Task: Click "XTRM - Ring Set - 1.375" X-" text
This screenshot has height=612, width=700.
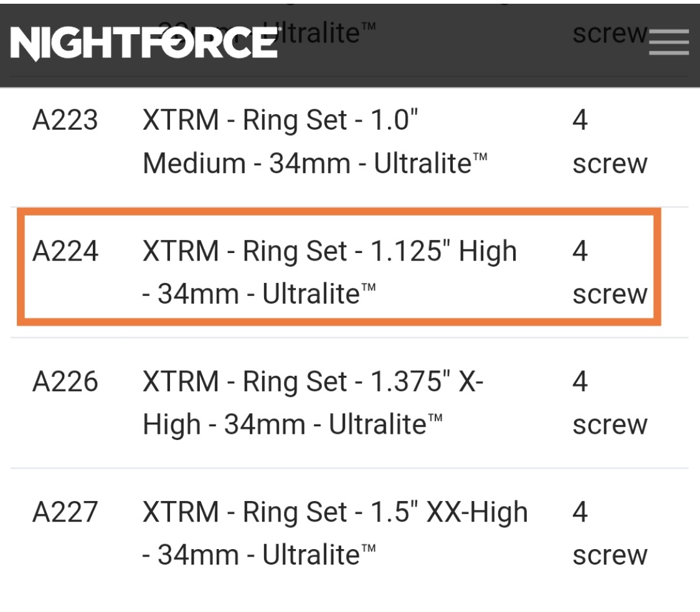Action: point(313,381)
